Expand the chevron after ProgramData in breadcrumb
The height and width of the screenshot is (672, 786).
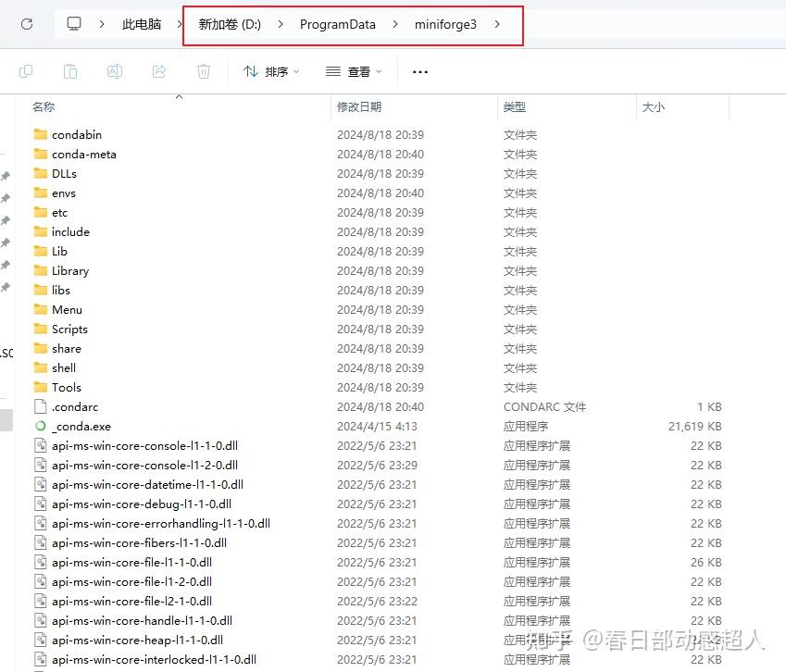[x=395, y=24]
